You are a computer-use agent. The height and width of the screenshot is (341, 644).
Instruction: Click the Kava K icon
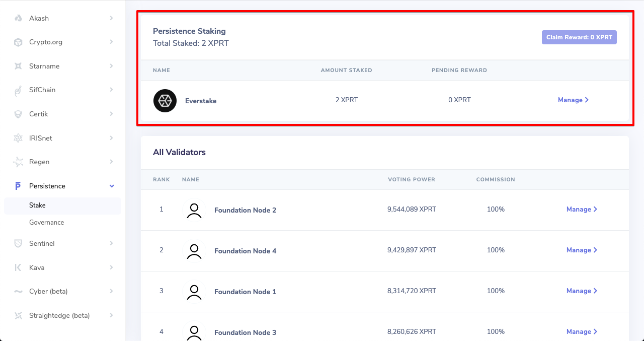[x=18, y=267]
